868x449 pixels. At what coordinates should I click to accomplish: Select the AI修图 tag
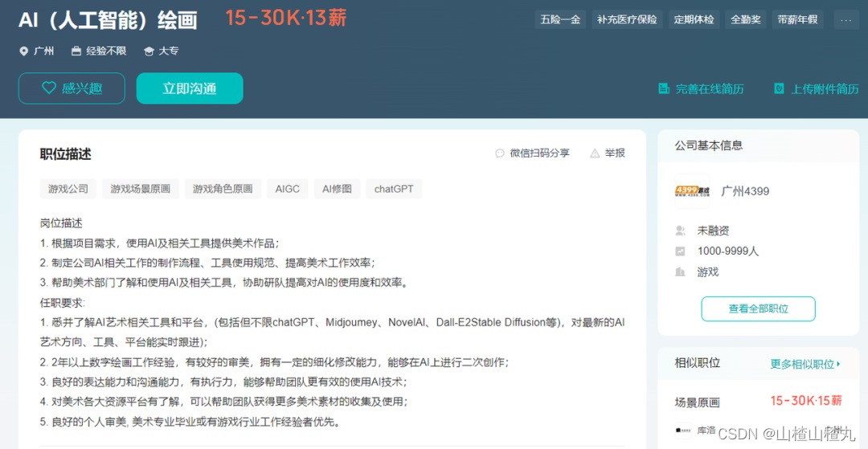pos(337,189)
